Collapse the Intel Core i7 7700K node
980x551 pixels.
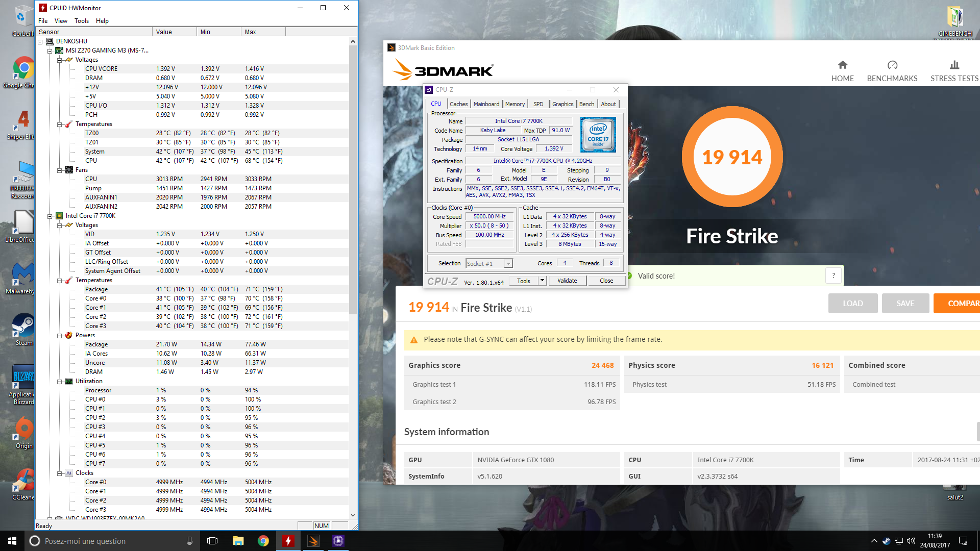click(50, 216)
